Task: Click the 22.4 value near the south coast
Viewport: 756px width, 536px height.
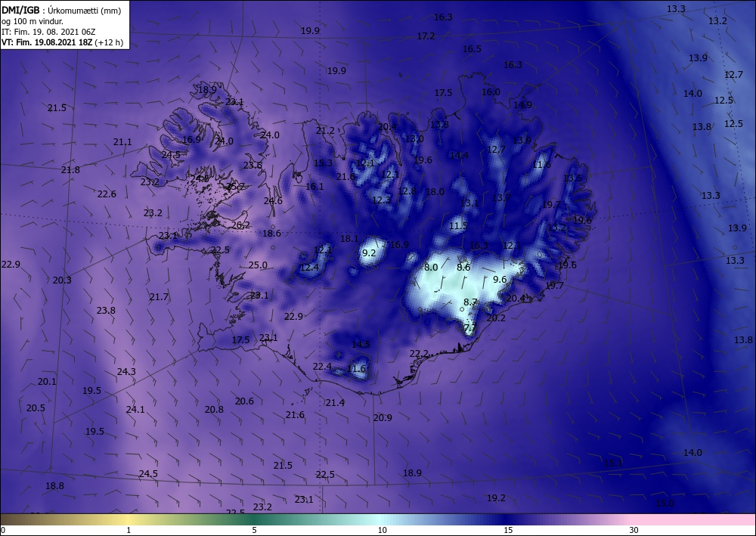Action: (322, 367)
